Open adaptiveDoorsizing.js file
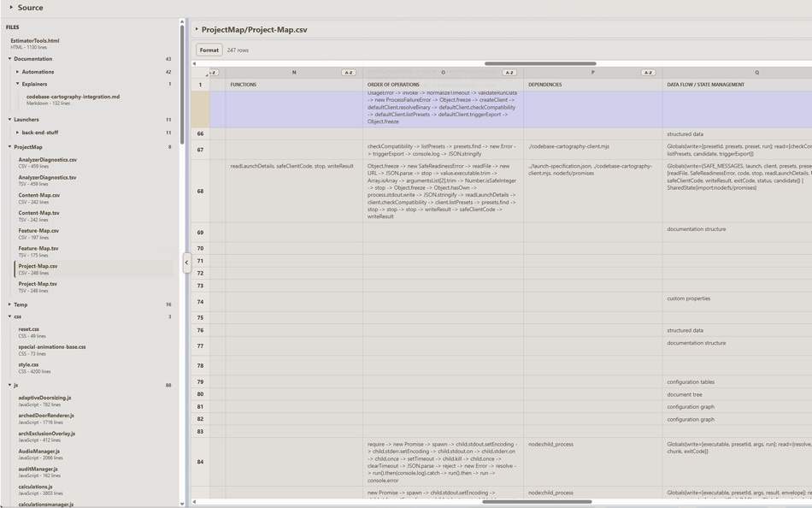Image resolution: width=812 pixels, height=508 pixels. point(45,401)
